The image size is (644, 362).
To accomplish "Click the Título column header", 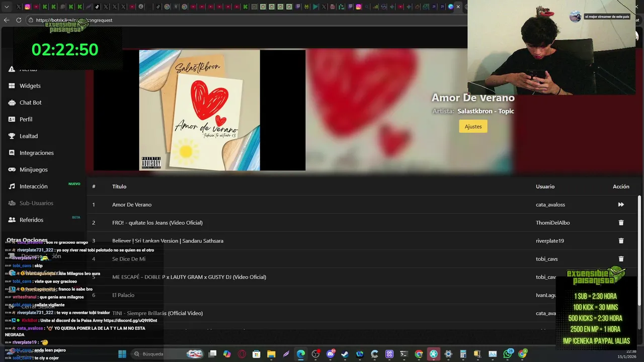I will click(119, 187).
